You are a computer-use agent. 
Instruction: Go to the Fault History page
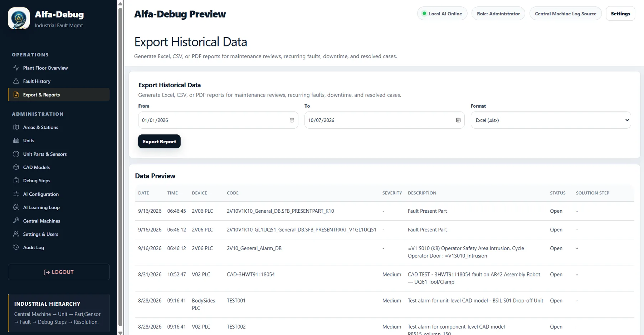pyautogui.click(x=59, y=81)
